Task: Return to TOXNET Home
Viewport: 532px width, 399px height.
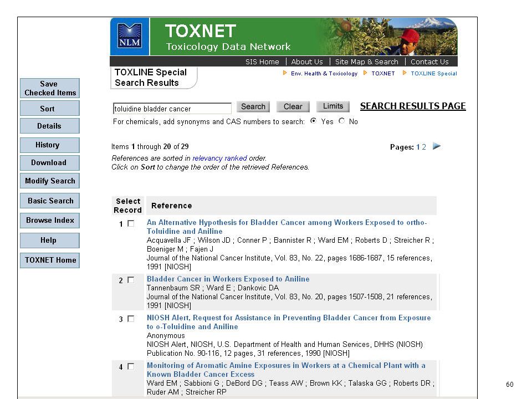Action: click(x=50, y=260)
